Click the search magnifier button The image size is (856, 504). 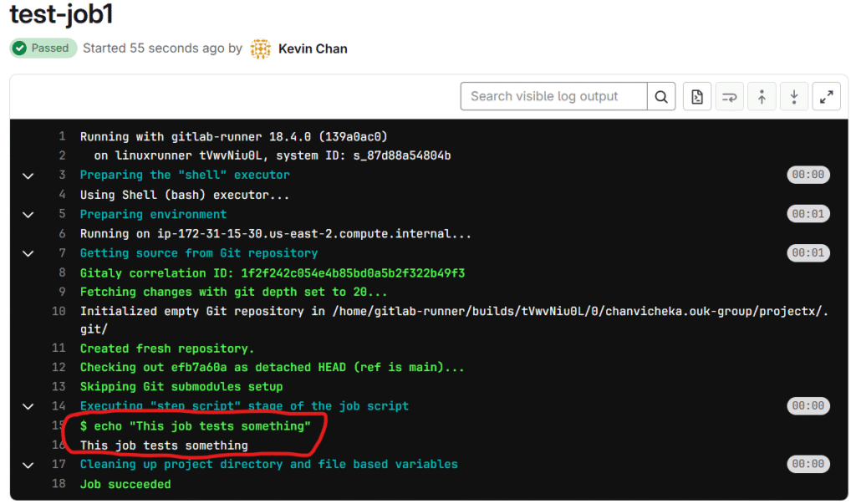660,97
